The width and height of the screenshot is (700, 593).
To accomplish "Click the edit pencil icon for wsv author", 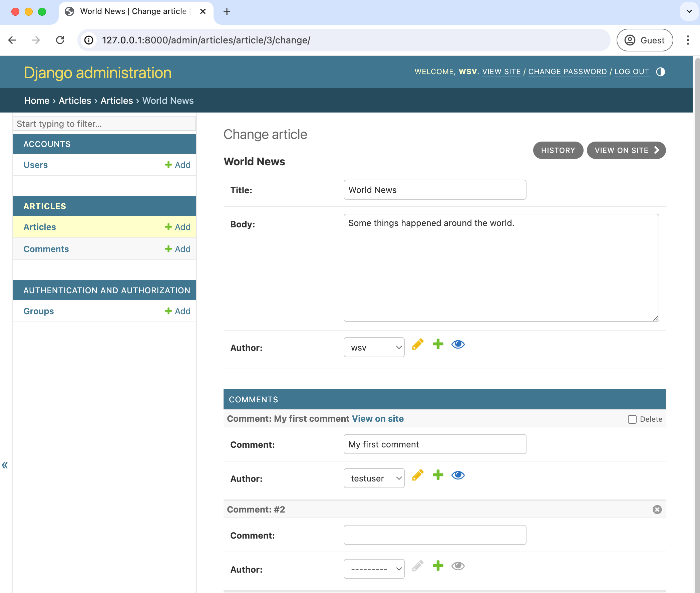I will point(418,344).
